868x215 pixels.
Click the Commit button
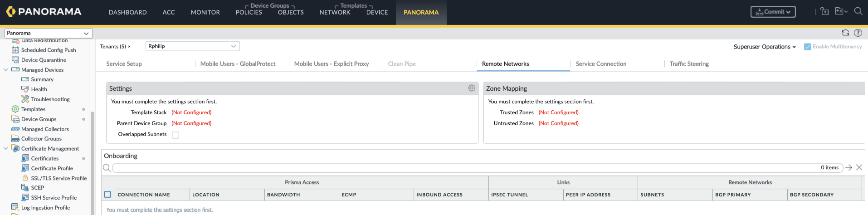pyautogui.click(x=773, y=12)
